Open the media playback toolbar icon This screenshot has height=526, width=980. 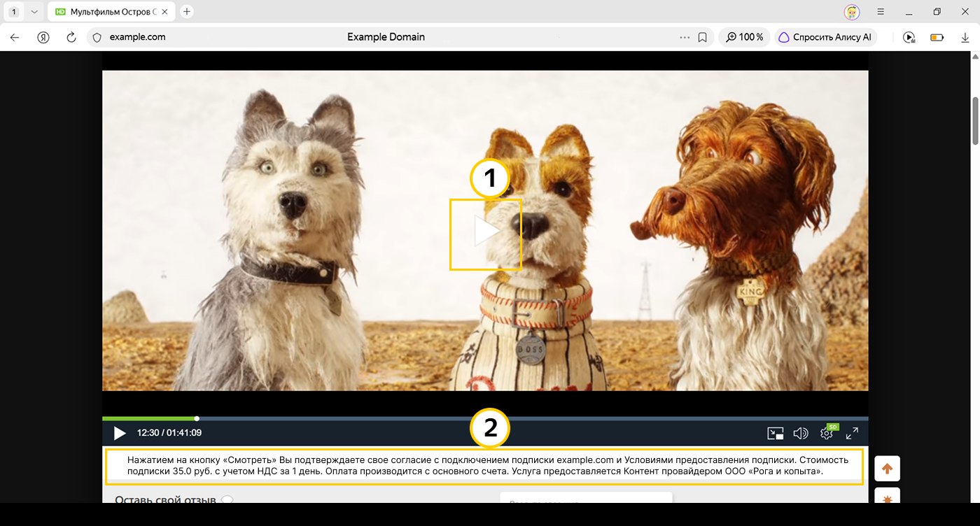(909, 37)
